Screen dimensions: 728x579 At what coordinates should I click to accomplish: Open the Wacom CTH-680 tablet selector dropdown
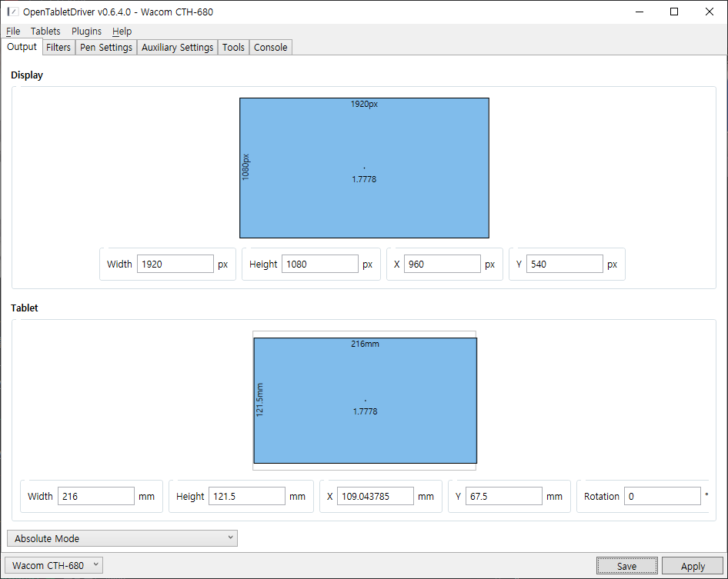click(x=54, y=565)
